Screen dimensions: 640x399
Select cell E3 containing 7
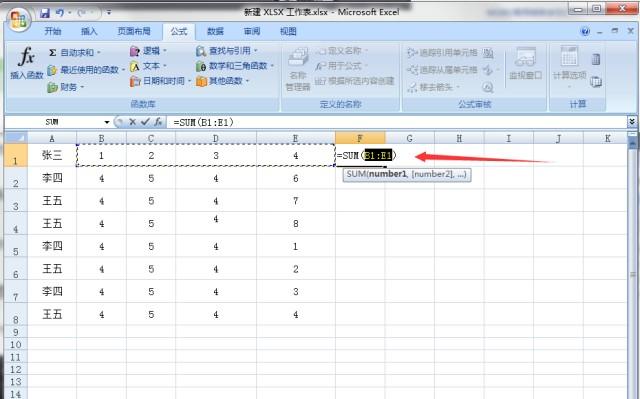(x=296, y=201)
